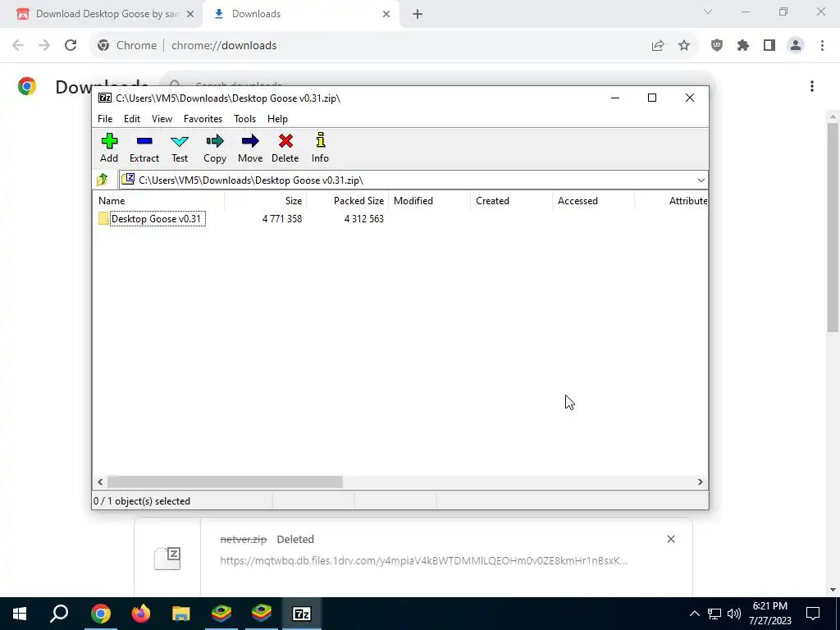Viewport: 840px width, 630px height.
Task: Open the Windows Start menu
Action: [x=20, y=614]
